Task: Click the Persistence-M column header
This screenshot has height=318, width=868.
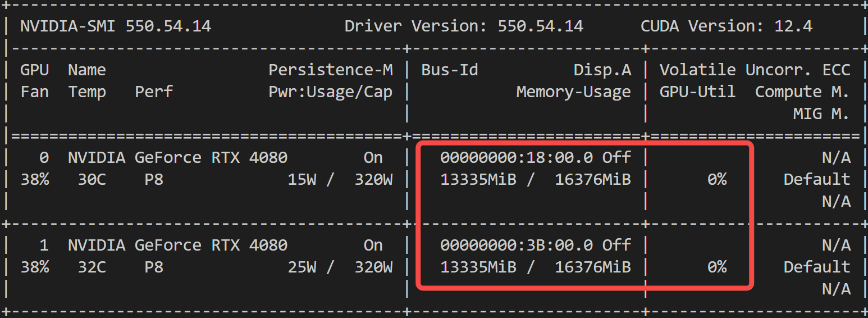Action: point(331,70)
